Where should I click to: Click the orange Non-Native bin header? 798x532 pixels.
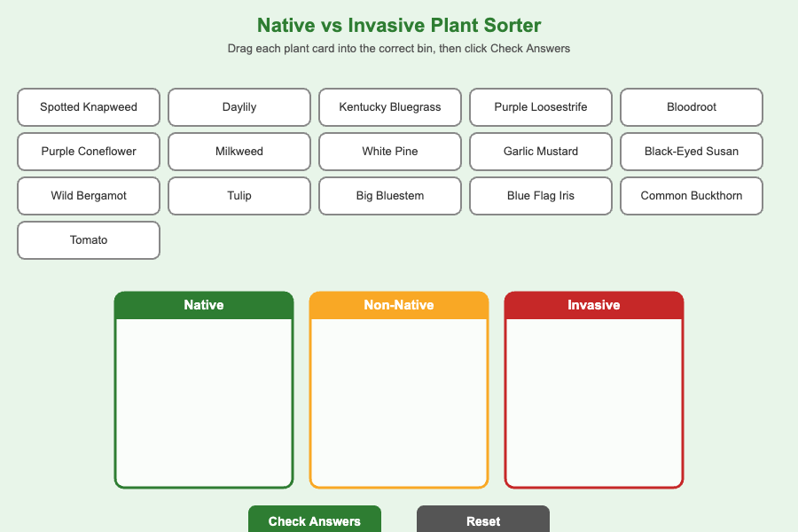point(399,305)
